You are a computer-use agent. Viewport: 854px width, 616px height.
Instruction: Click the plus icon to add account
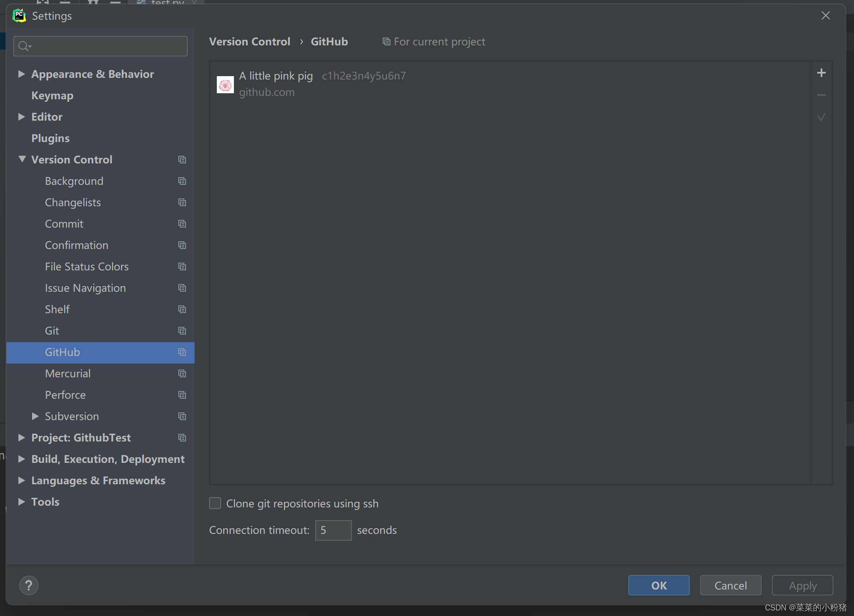point(821,73)
